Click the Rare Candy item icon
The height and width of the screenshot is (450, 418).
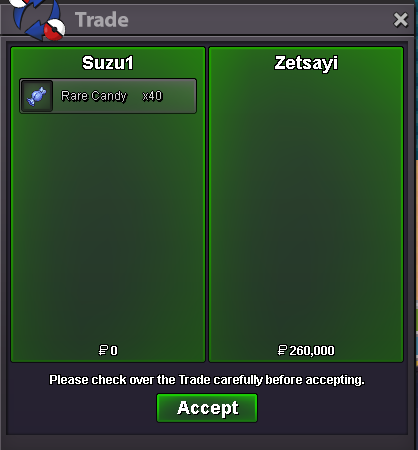(37, 96)
